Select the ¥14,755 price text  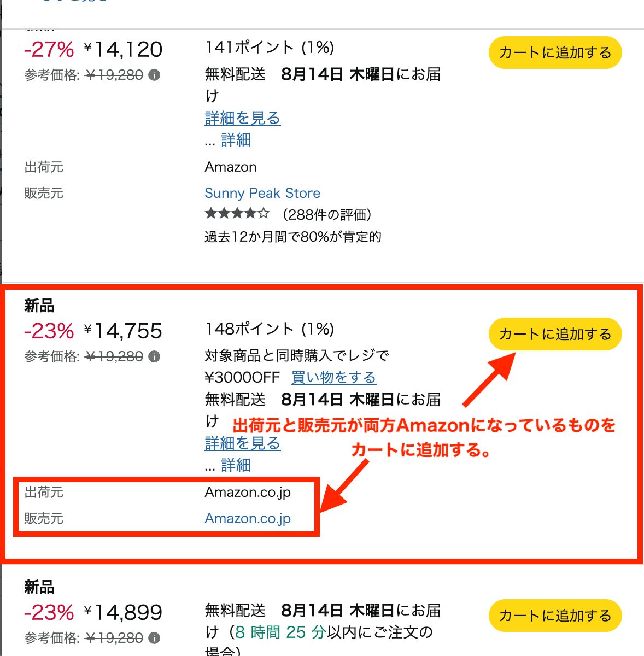pyautogui.click(x=123, y=331)
